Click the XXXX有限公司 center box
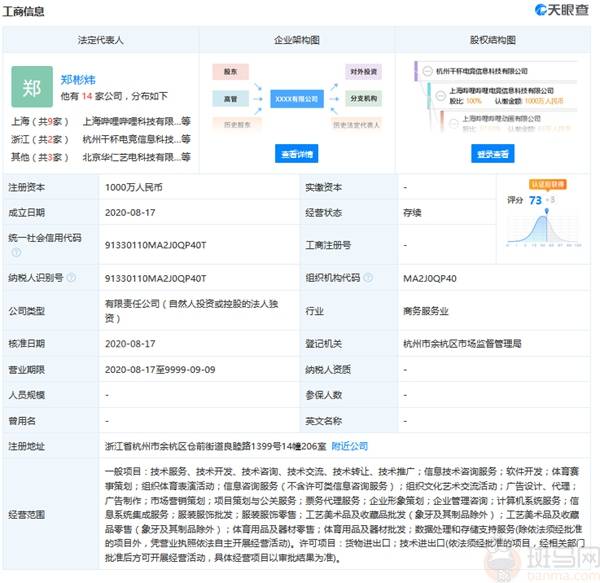Viewport: 600px width, 583px height. (x=297, y=99)
